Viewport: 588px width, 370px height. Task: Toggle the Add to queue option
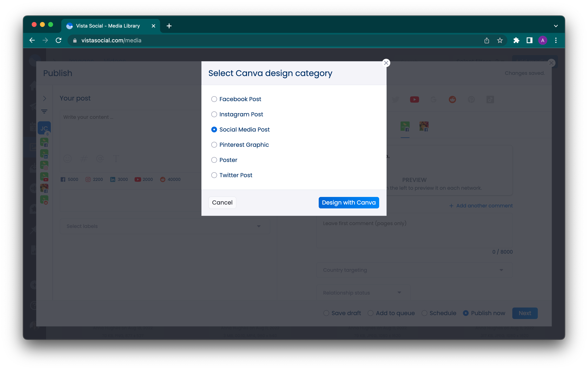pyautogui.click(x=371, y=313)
